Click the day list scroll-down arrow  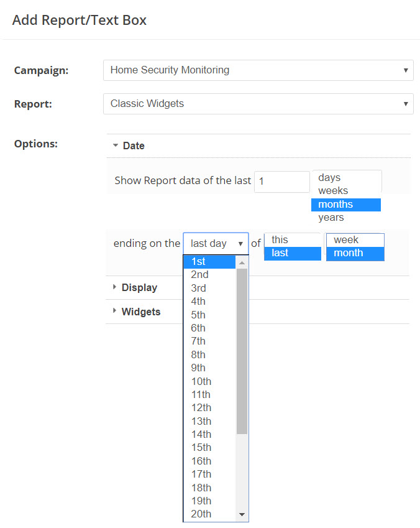point(242,515)
